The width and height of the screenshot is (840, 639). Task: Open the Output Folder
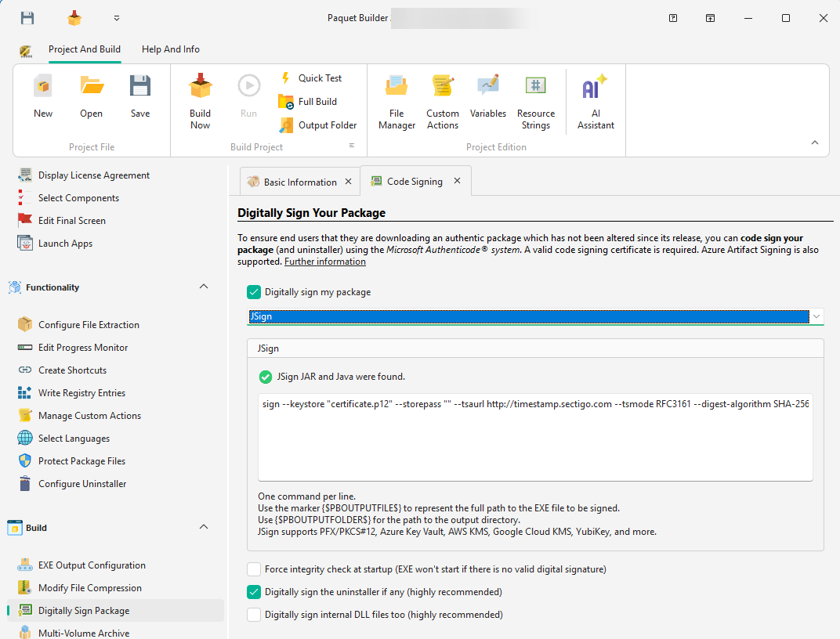coord(325,125)
